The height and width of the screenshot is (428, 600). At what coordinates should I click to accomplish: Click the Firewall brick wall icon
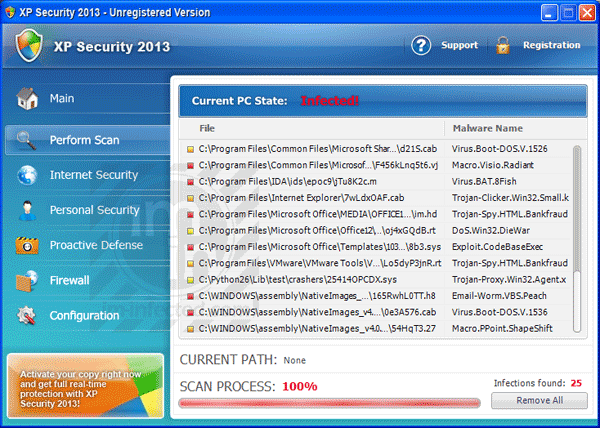(x=27, y=280)
